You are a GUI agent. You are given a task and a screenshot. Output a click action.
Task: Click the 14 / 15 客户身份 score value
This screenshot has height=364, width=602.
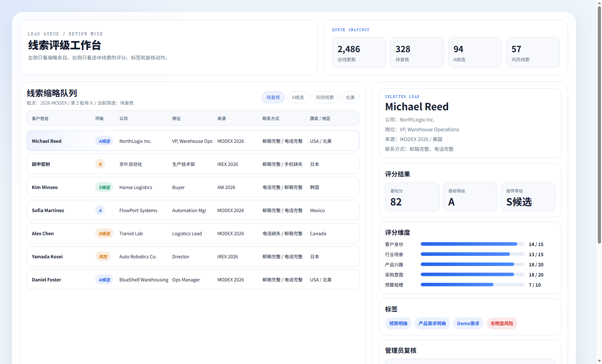pos(536,244)
